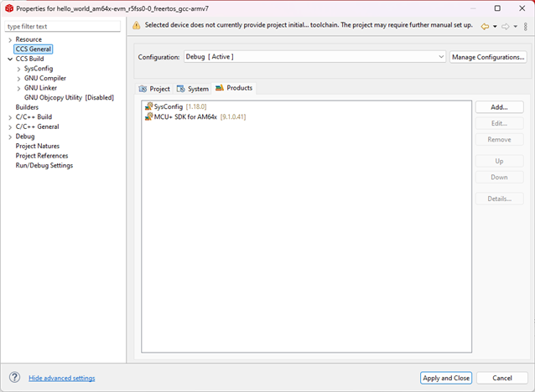Open the Configuration Debug dropdown

[314, 57]
